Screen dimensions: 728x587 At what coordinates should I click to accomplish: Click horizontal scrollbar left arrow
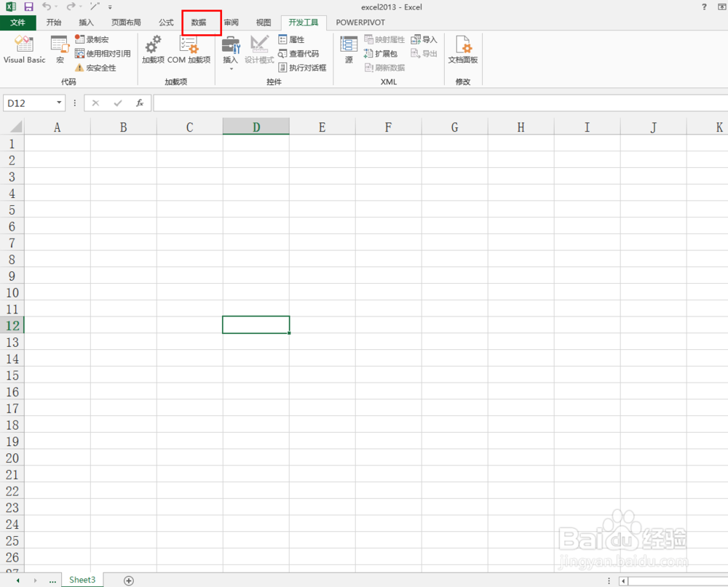pos(624,580)
